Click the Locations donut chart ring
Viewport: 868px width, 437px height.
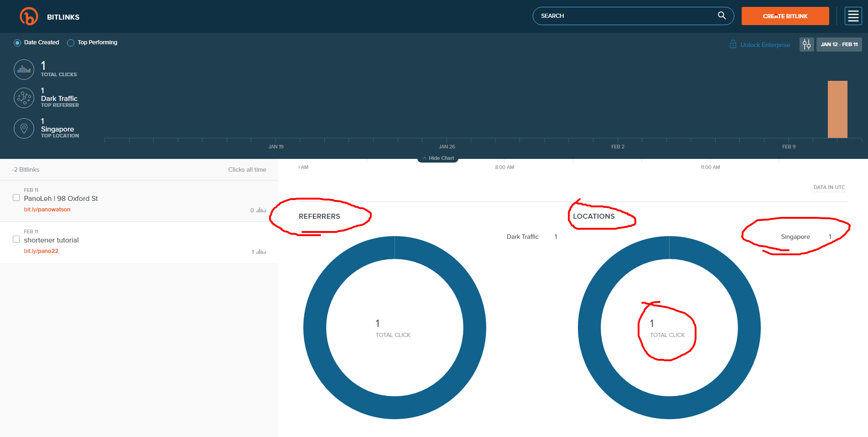tap(589, 327)
